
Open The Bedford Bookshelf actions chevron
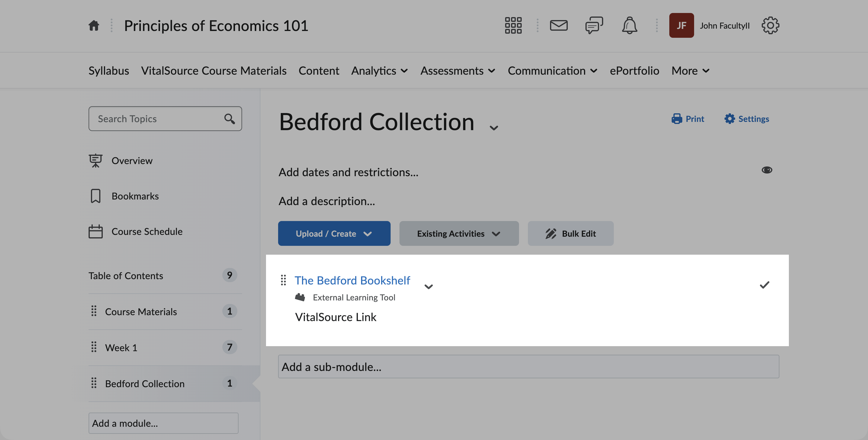(429, 287)
